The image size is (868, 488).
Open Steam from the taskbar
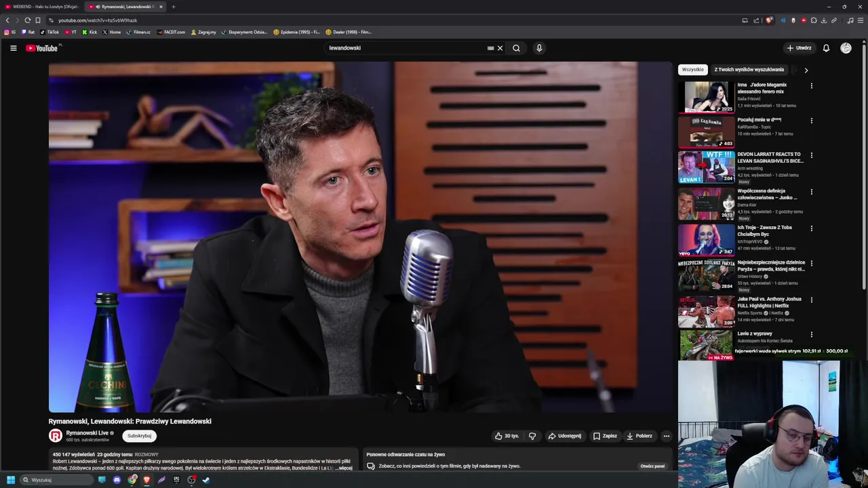(x=206, y=480)
